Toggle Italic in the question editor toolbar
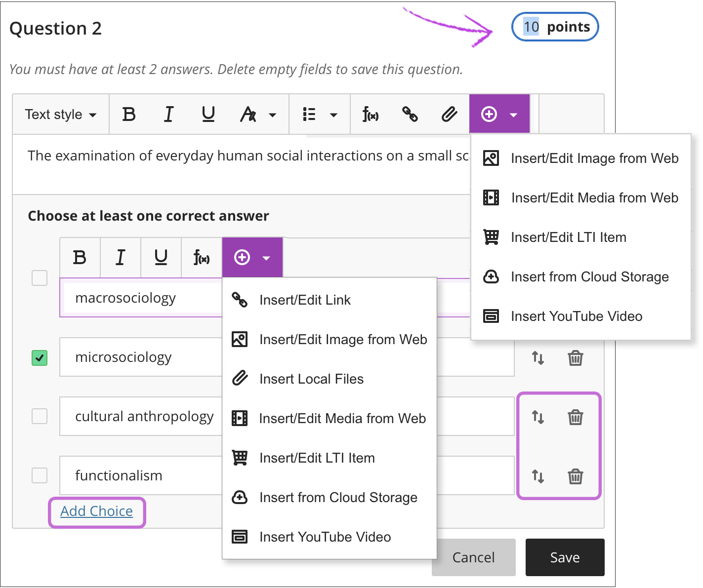The width and height of the screenshot is (703, 588). coord(168,115)
